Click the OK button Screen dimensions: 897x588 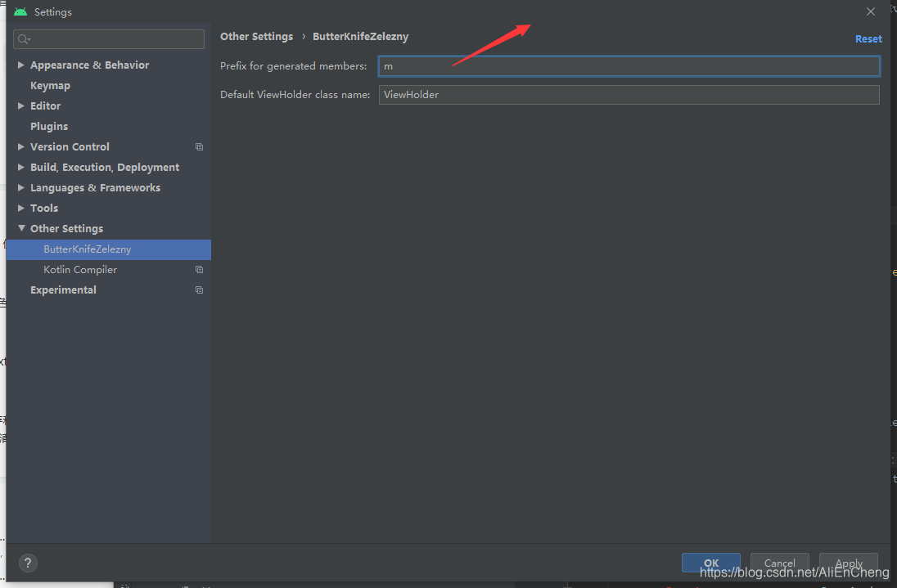click(x=711, y=563)
